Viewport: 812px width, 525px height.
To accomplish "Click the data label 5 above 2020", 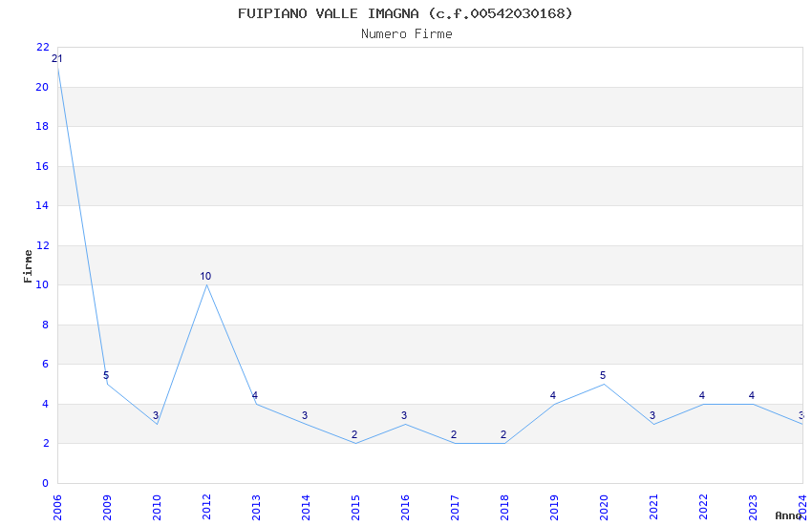I will (x=603, y=375).
